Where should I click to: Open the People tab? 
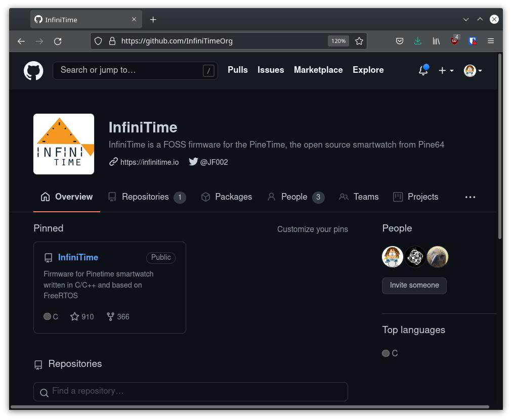tap(295, 197)
